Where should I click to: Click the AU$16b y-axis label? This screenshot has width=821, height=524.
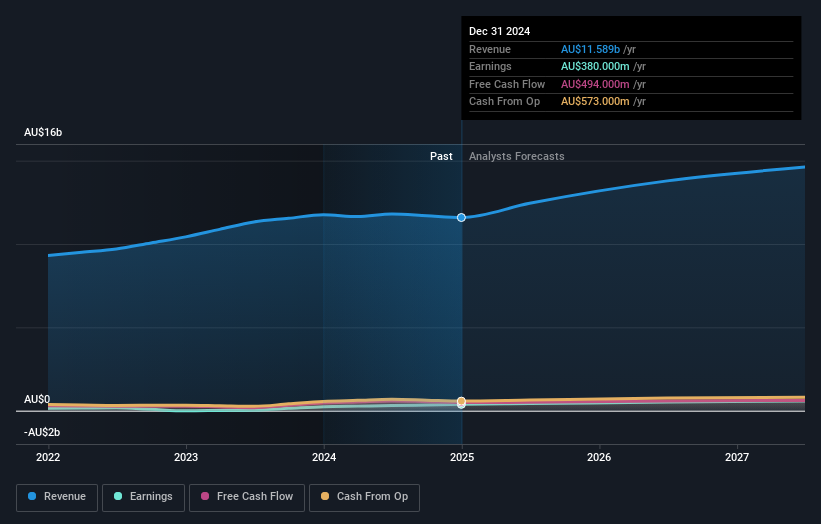point(43,132)
